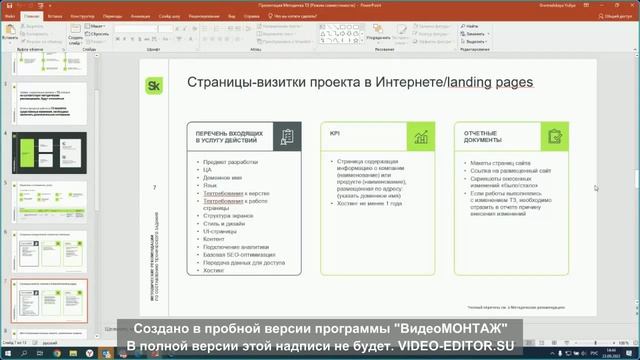Switch to the Вставка tab

[55, 16]
